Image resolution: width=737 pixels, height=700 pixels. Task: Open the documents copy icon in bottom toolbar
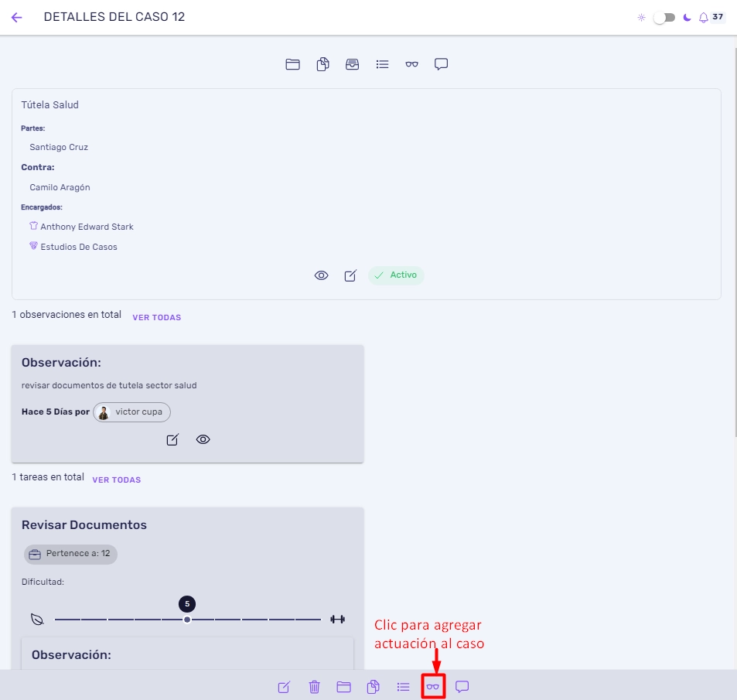pyautogui.click(x=374, y=687)
